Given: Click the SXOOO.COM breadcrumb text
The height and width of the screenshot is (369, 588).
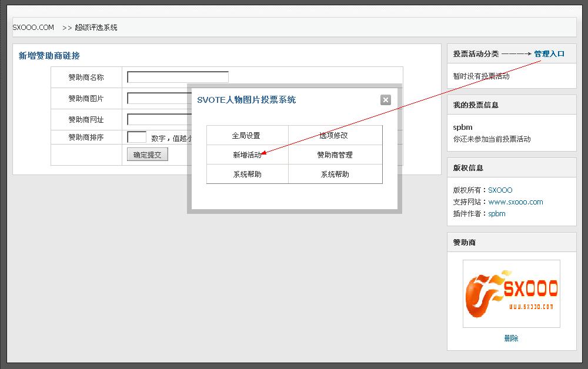Looking at the screenshot, I should coord(32,27).
